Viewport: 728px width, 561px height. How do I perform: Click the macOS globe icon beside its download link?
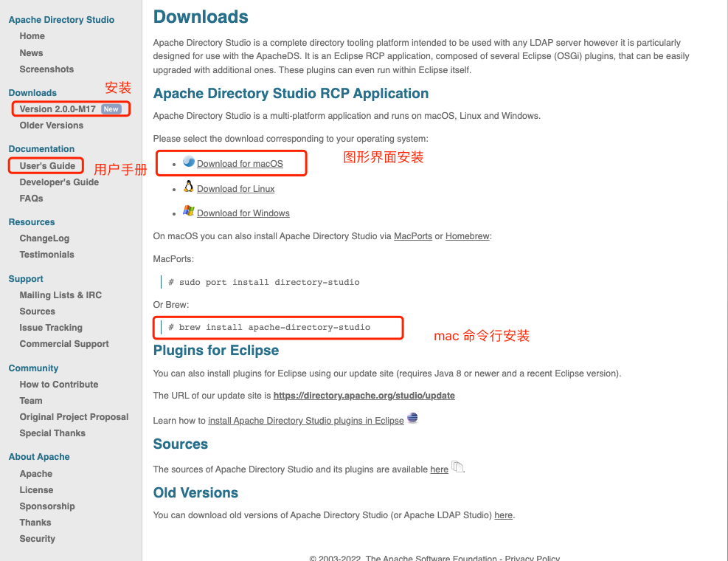[188, 162]
